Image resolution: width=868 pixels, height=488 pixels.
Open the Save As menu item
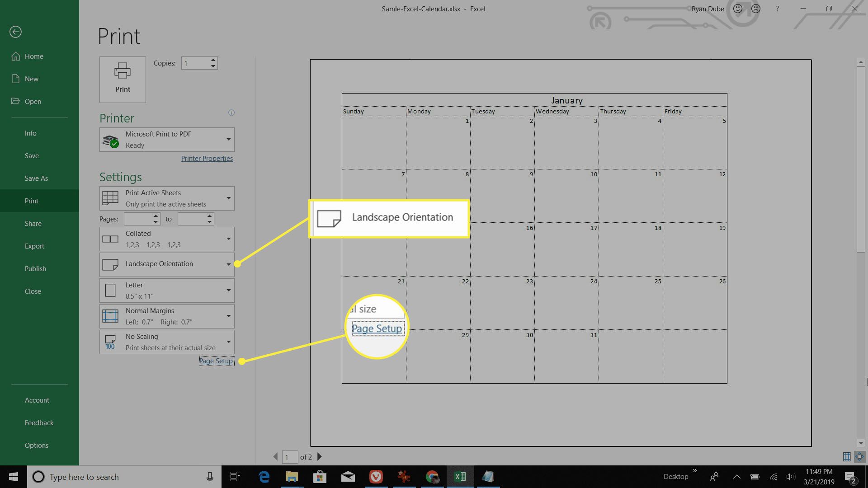click(x=35, y=178)
